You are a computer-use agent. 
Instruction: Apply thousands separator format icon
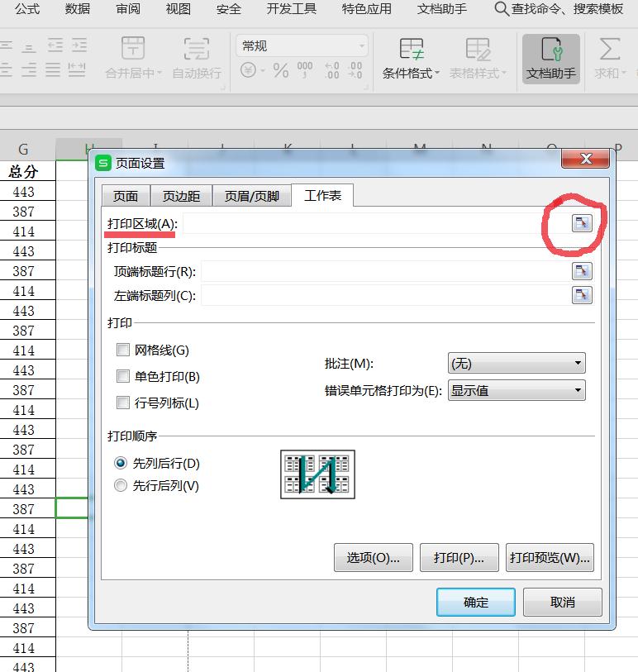305,69
